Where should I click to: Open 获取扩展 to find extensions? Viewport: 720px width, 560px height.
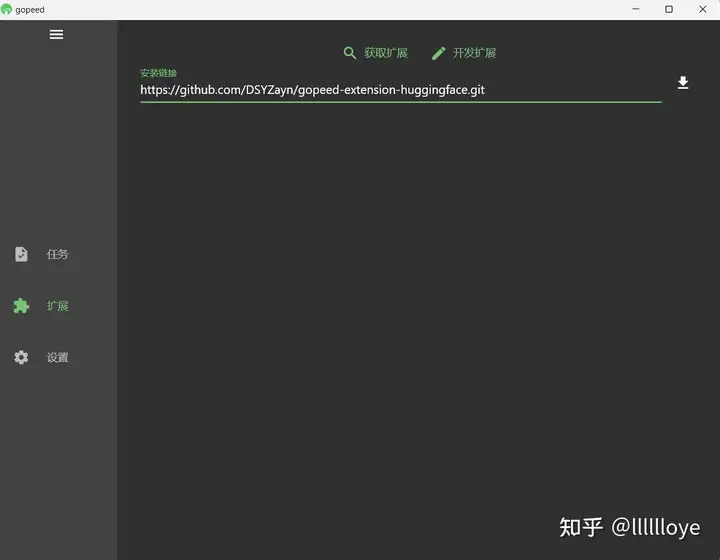385,53
